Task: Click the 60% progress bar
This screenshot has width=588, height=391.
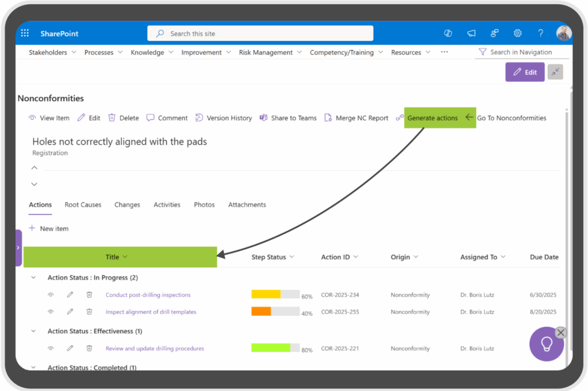Action: click(275, 294)
